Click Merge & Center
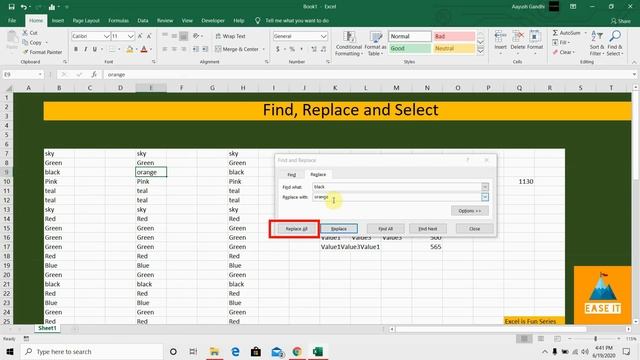The height and width of the screenshot is (360, 640). (x=237, y=49)
